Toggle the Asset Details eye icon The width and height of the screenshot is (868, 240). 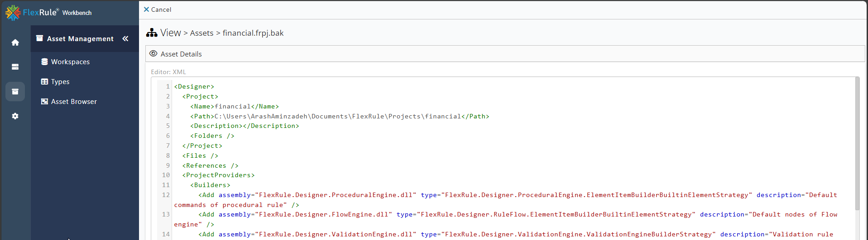[153, 54]
